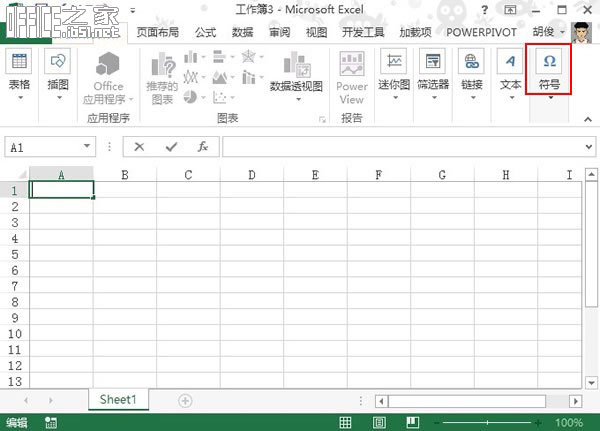This screenshot has width=600, height=431.
Task: Customize Quick Access Toolbar dropdown
Action: (x=132, y=10)
